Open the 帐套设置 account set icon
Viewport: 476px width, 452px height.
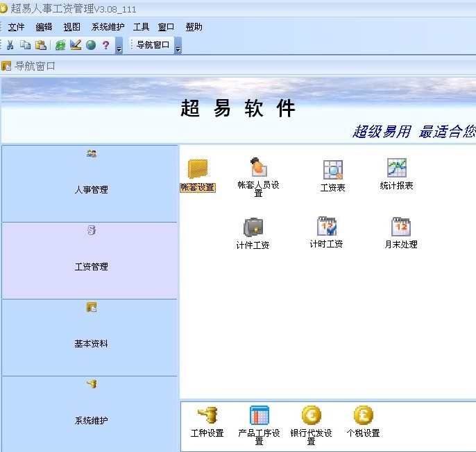(x=198, y=170)
